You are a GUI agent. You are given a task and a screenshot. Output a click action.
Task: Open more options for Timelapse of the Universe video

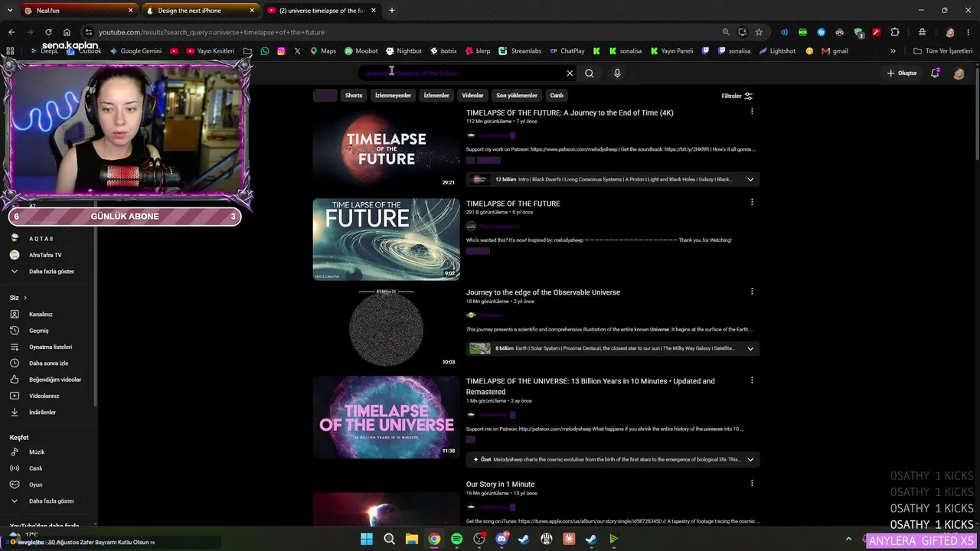tap(752, 380)
